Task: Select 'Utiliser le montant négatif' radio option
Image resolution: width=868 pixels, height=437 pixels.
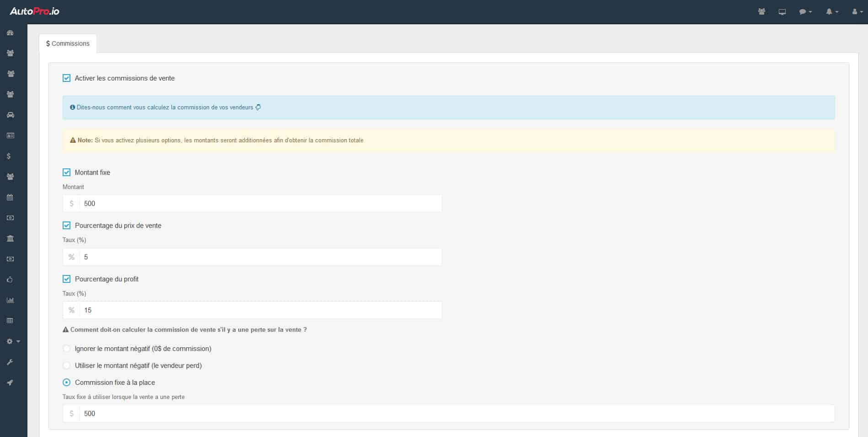Action: point(67,366)
